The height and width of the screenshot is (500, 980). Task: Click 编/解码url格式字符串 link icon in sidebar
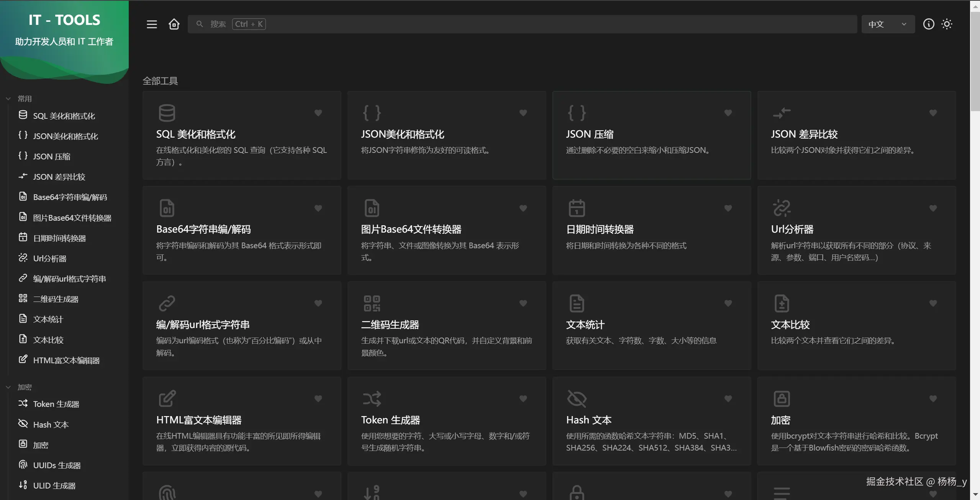pos(23,278)
